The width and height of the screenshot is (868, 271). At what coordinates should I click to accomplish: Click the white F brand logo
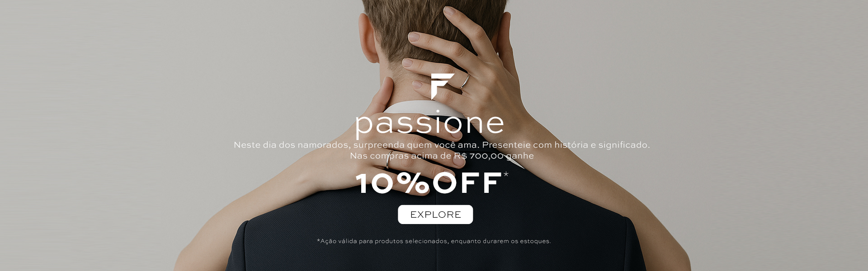pyautogui.click(x=441, y=86)
